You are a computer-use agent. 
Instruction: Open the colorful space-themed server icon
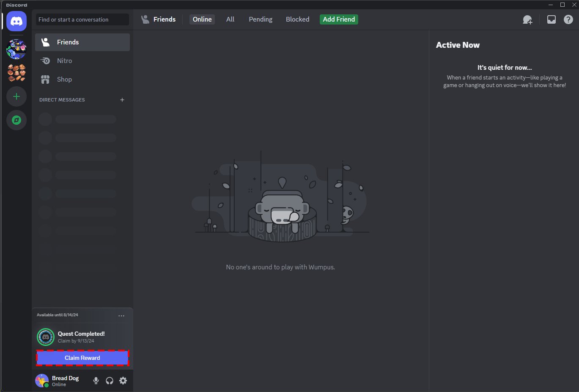pos(16,49)
